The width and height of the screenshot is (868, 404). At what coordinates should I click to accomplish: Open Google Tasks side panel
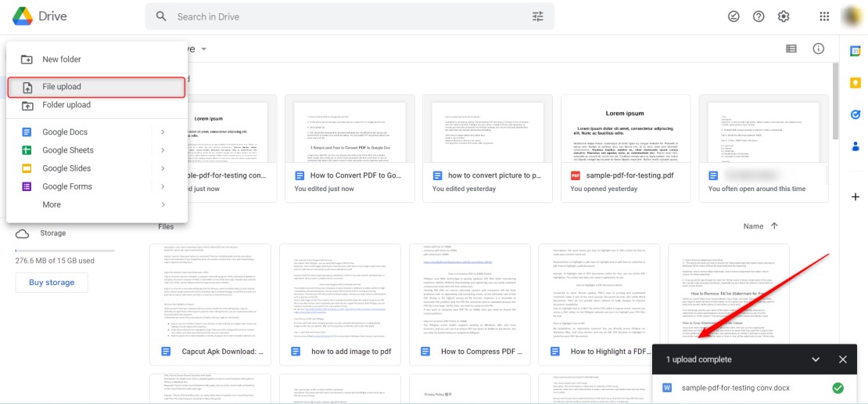(x=855, y=115)
